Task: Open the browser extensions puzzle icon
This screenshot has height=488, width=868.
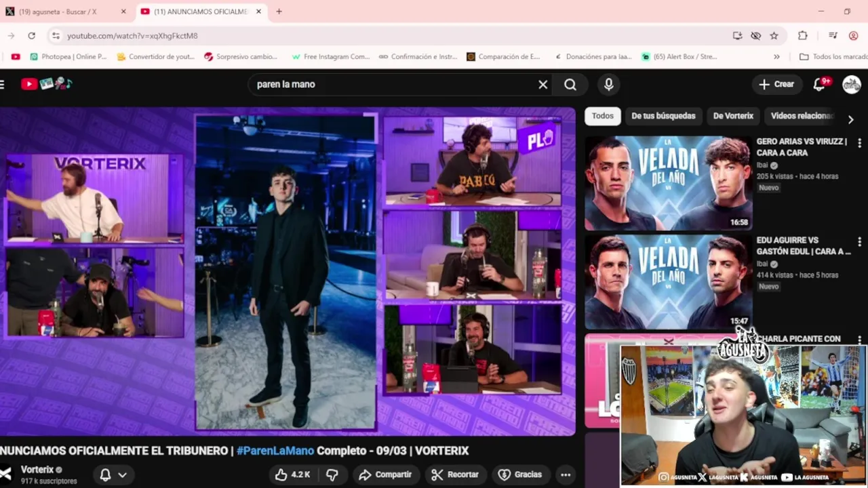Action: click(803, 35)
